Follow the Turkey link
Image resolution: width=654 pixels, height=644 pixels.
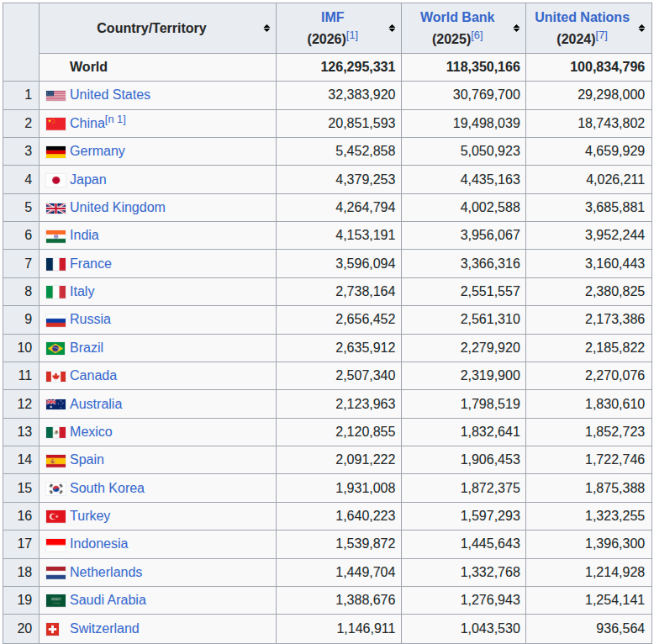pyautogui.click(x=90, y=516)
